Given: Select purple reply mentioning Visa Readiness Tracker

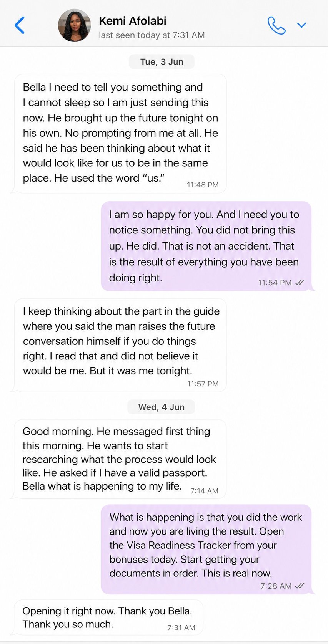Looking at the screenshot, I should [206, 549].
